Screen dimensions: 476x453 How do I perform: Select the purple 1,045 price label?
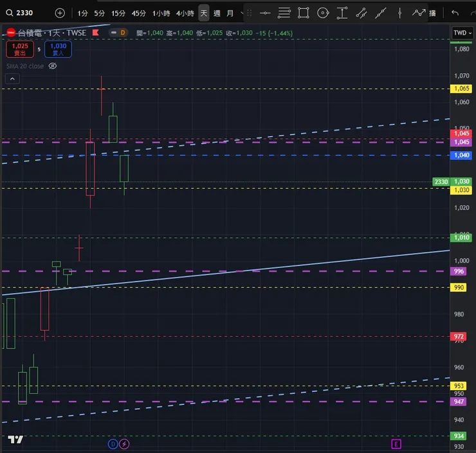click(461, 142)
